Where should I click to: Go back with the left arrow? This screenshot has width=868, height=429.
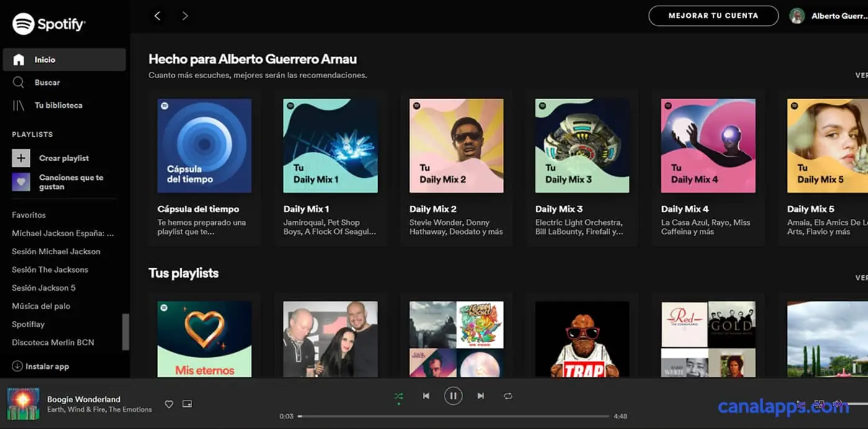coord(157,15)
